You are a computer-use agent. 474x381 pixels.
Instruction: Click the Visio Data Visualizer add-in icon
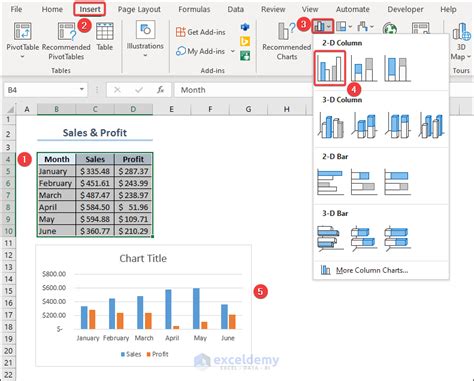click(x=245, y=27)
